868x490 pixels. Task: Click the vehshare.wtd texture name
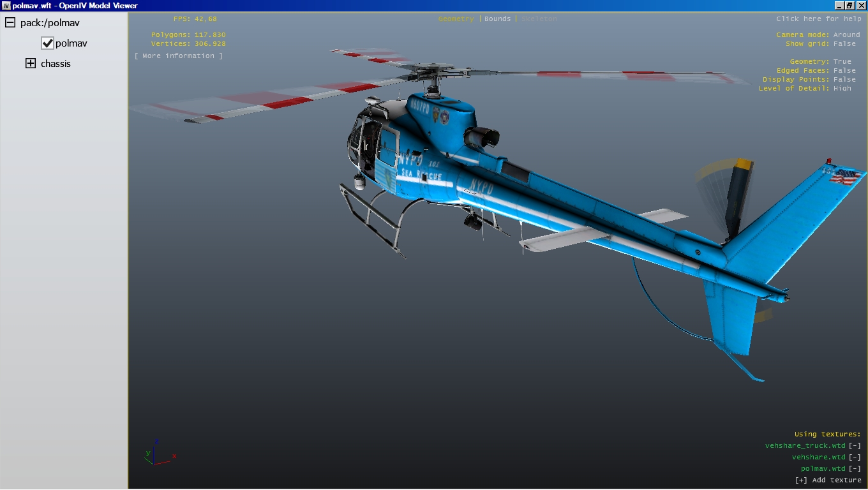(x=819, y=457)
